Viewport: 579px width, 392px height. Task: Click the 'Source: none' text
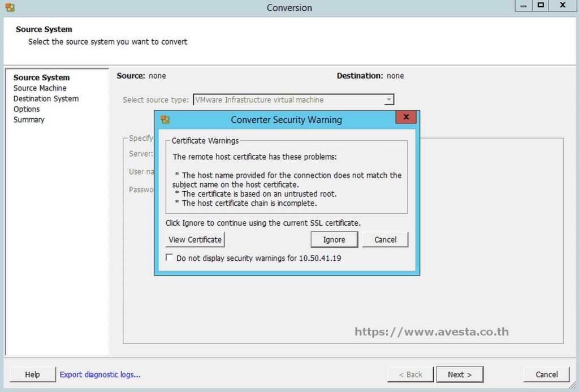point(141,76)
